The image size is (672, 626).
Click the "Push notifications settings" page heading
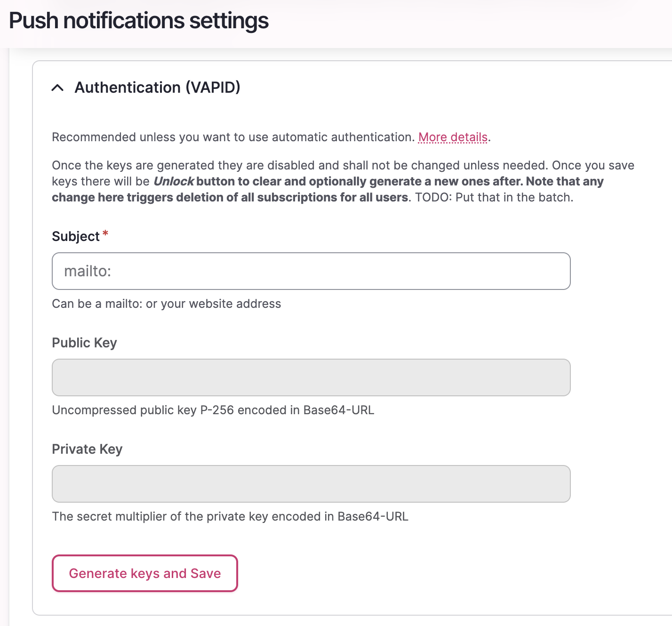coord(139,21)
